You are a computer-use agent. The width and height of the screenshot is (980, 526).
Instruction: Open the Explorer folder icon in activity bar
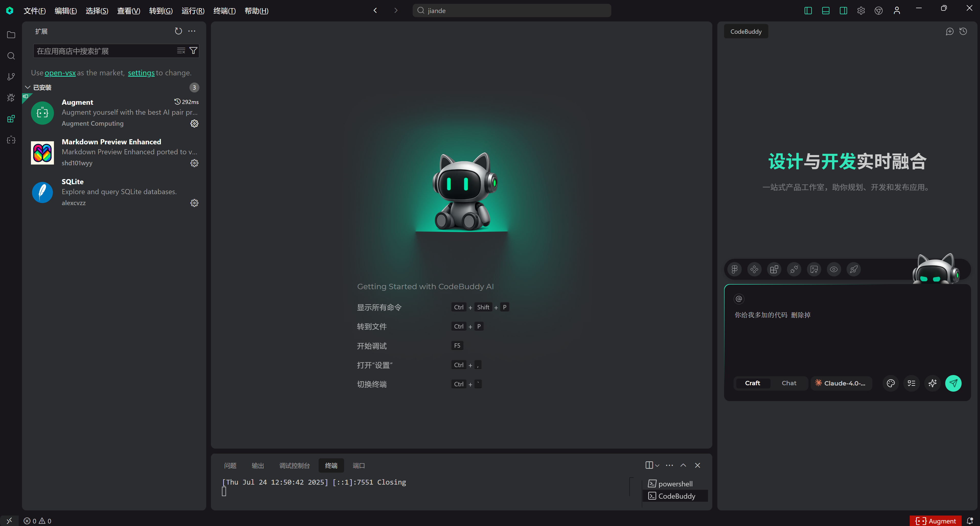[x=11, y=34]
